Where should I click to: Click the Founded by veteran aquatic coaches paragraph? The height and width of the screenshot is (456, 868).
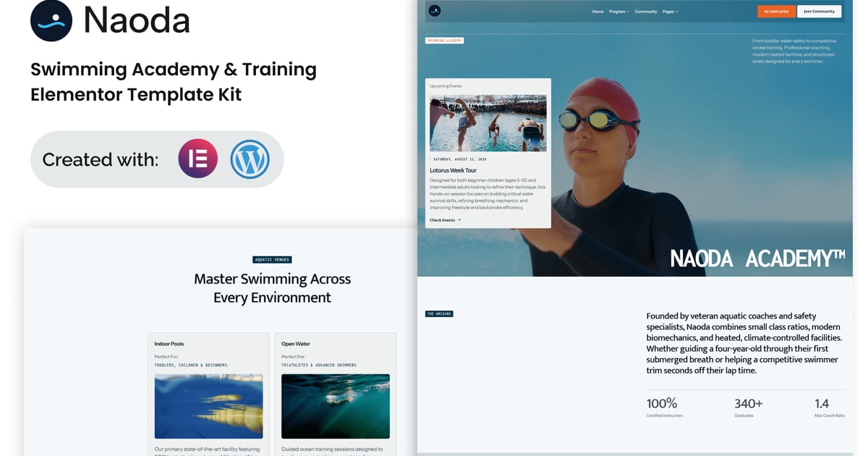(744, 343)
